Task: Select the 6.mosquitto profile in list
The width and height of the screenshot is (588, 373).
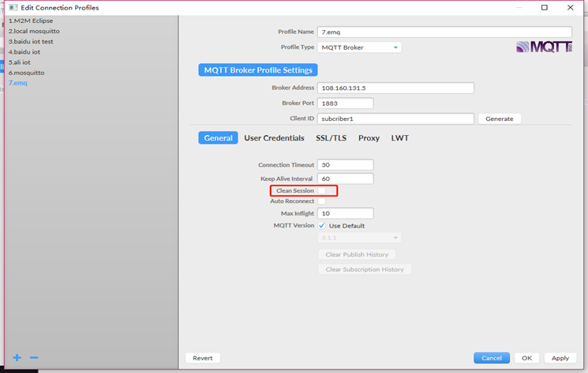Action: point(26,73)
